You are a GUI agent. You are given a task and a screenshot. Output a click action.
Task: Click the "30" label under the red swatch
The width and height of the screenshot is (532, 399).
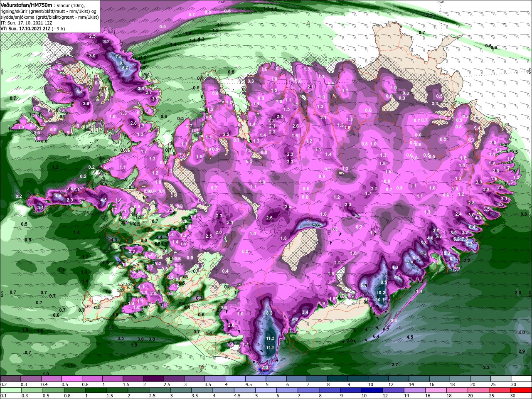[x=513, y=396]
